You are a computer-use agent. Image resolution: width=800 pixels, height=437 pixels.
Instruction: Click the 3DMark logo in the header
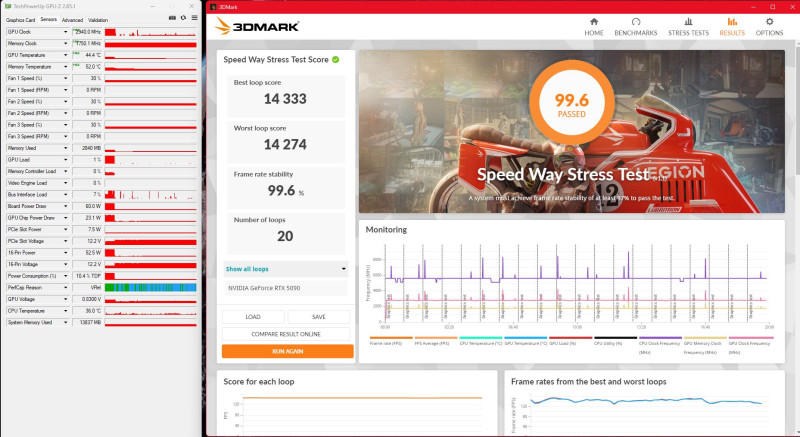click(257, 26)
